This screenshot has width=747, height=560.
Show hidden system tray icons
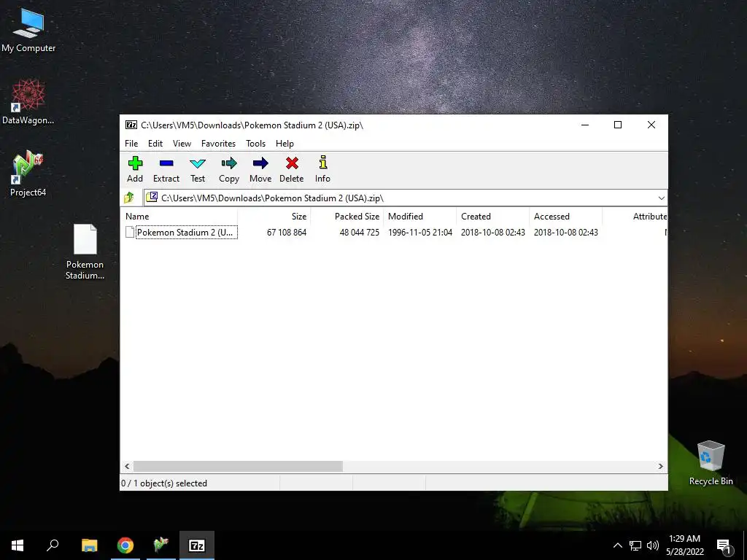617,545
